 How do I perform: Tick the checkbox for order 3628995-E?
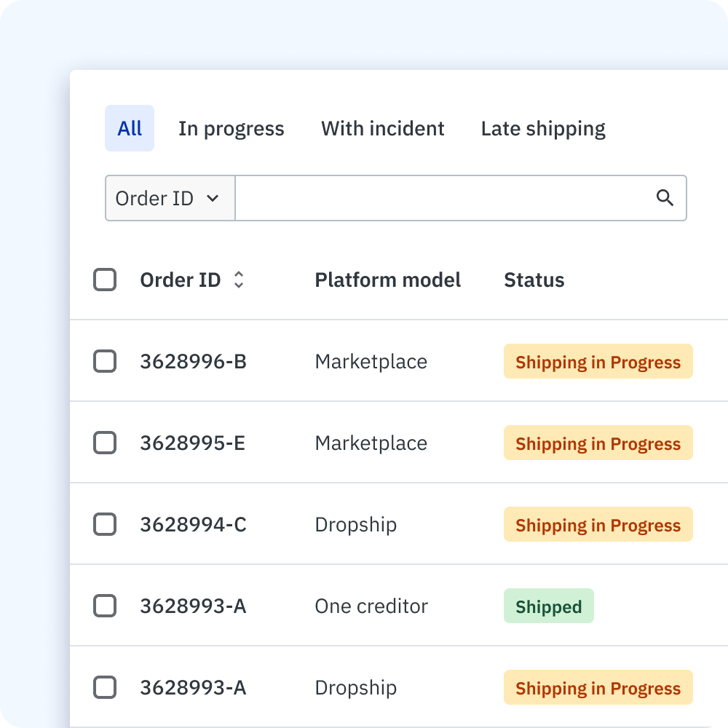(x=105, y=443)
